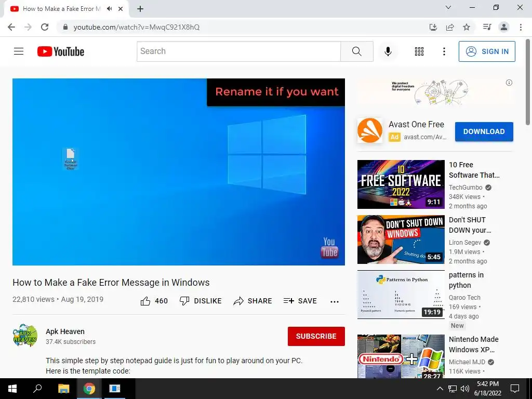Share the video
This screenshot has width=532, height=399.
(x=253, y=301)
